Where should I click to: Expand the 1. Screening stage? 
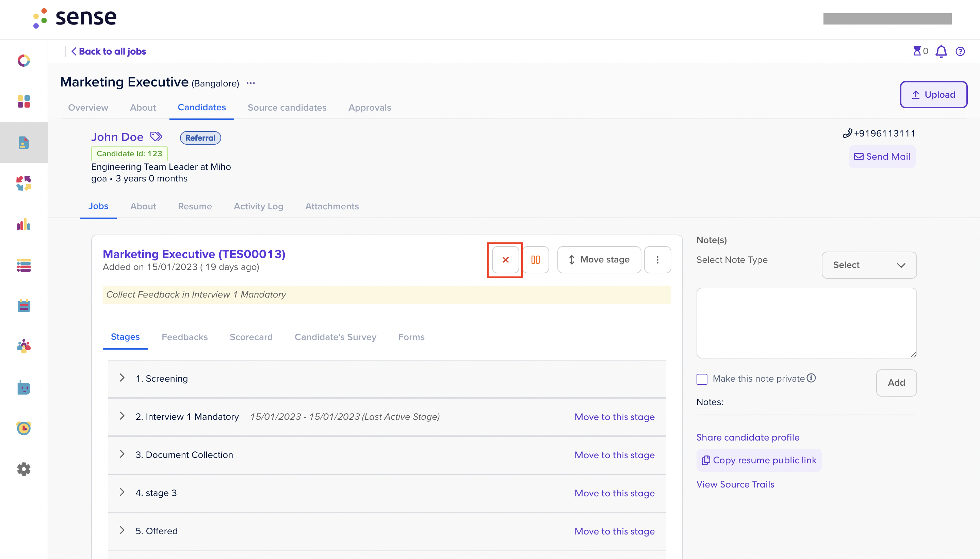coord(122,378)
